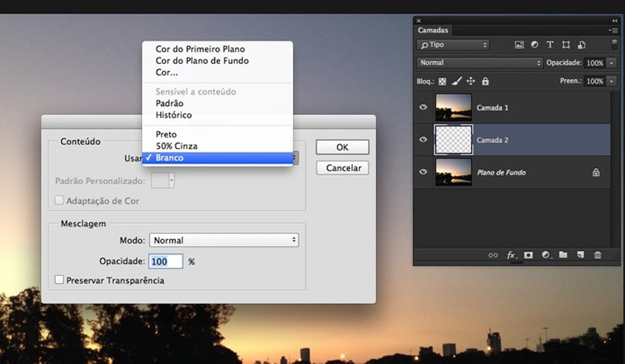Open the layer opacity (Opacidade) arrow in Camadas
The image size is (625, 364).
(612, 63)
